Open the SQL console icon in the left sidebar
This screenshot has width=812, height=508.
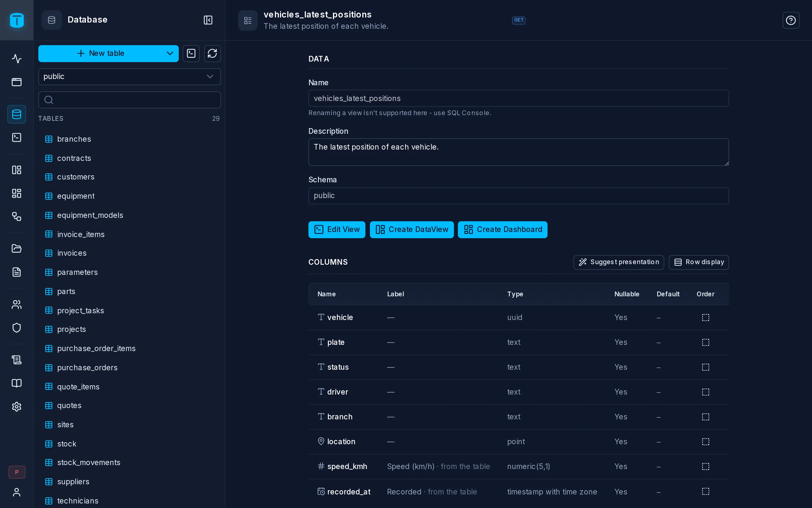coord(16,137)
